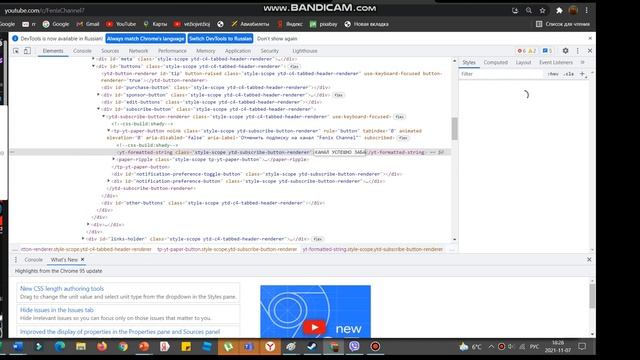Viewport: 640px width, 360px height.
Task: Switch to the Computed styles tab
Action: click(496, 62)
